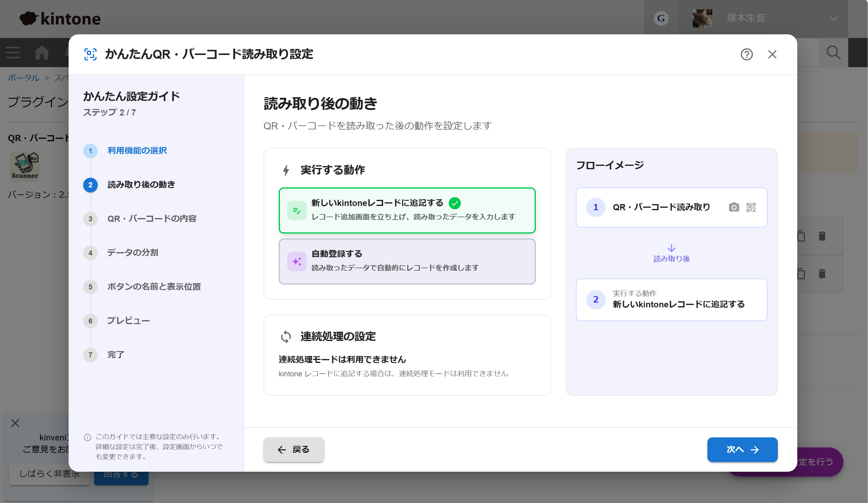Click the green record edit icon
This screenshot has width=868, height=503.
297,210
